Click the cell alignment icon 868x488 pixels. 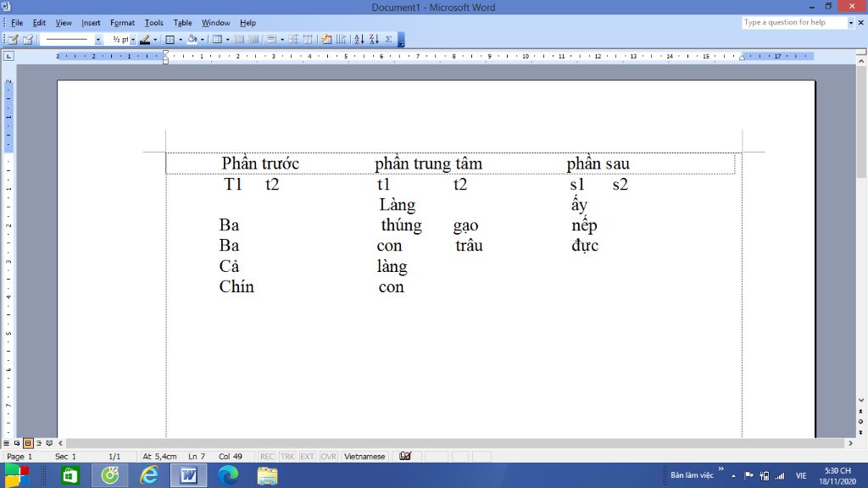[x=272, y=39]
